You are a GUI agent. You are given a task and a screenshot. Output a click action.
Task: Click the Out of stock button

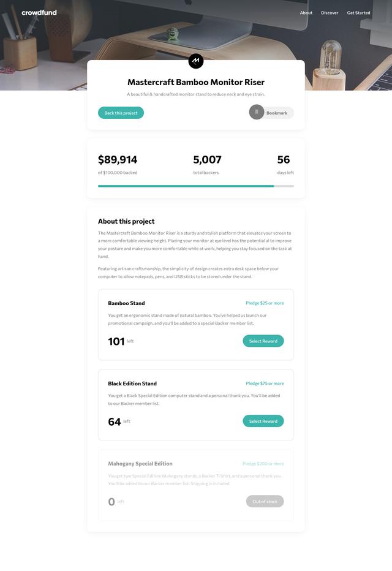point(265,501)
